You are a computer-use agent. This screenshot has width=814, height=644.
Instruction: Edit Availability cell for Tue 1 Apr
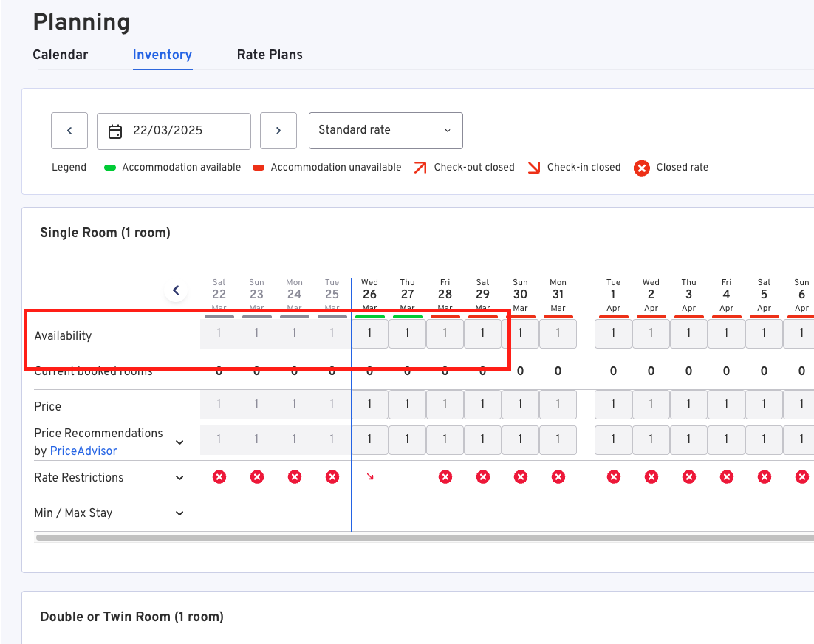click(613, 333)
